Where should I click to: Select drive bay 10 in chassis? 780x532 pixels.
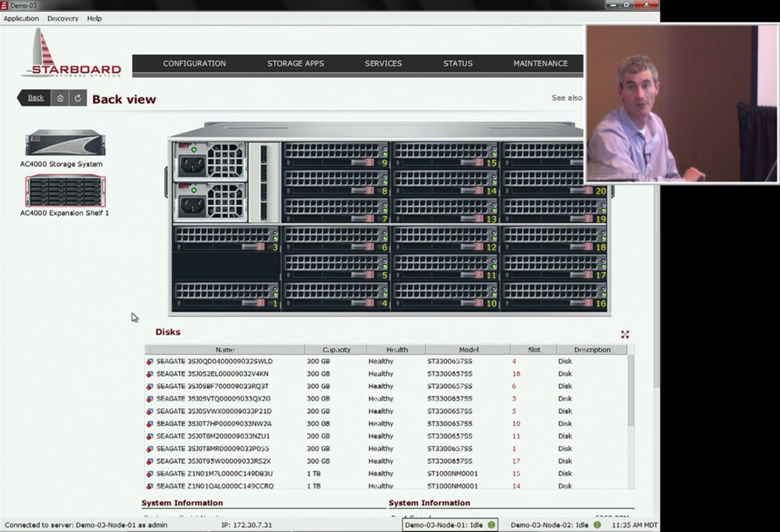click(x=445, y=296)
